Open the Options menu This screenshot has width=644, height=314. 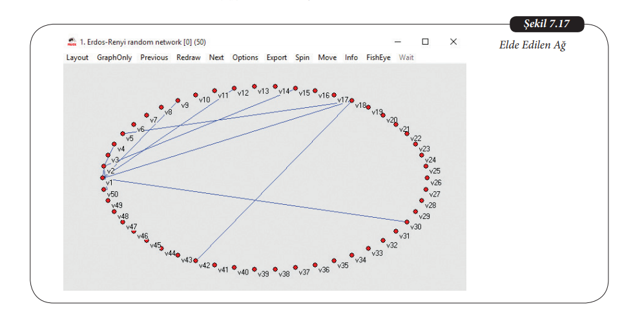(245, 58)
